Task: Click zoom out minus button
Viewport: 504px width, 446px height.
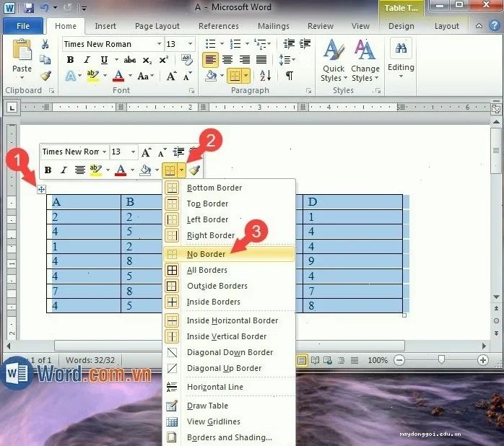Action: point(399,361)
